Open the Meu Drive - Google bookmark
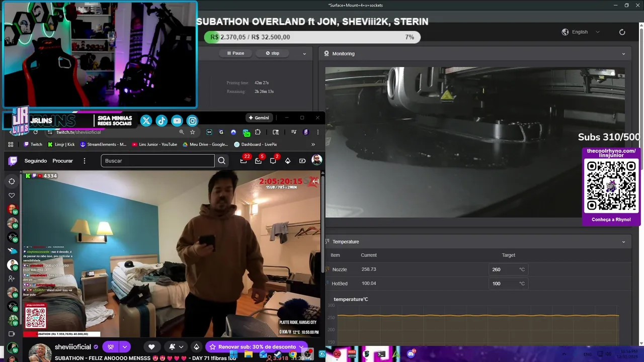 click(x=205, y=144)
